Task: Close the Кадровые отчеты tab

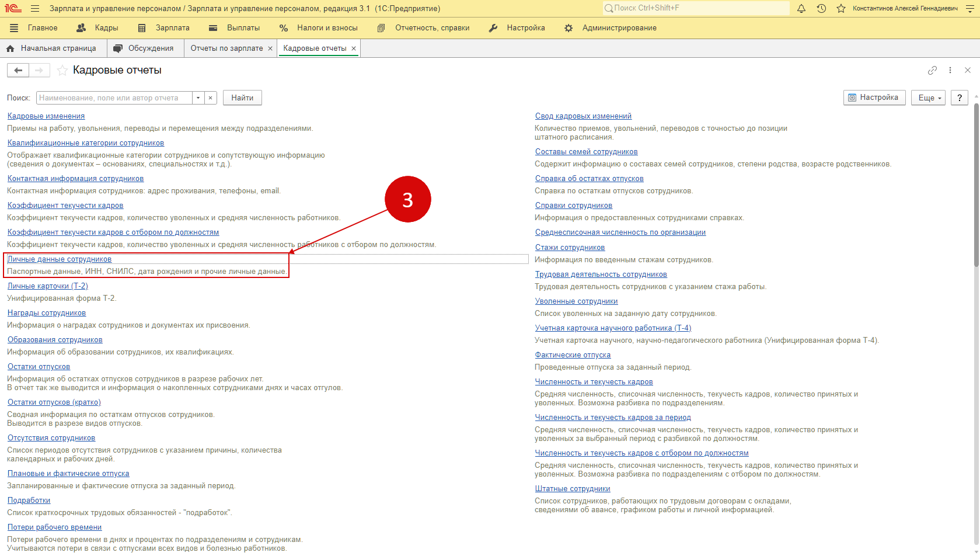Action: (354, 48)
